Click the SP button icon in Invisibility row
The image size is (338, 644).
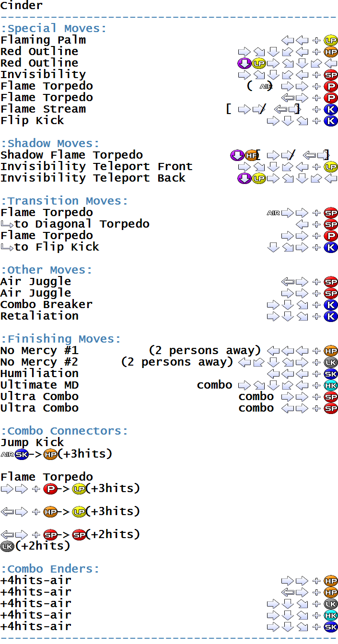pyautogui.click(x=331, y=75)
